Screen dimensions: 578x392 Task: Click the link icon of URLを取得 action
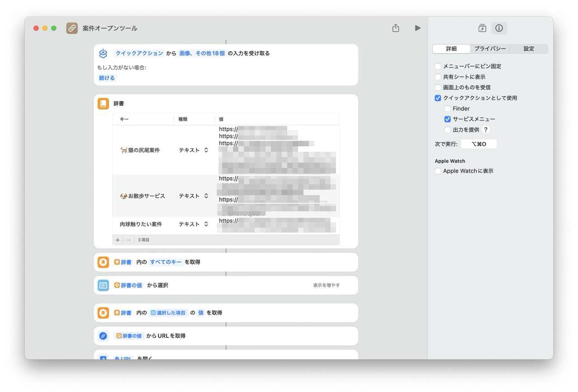(x=103, y=336)
